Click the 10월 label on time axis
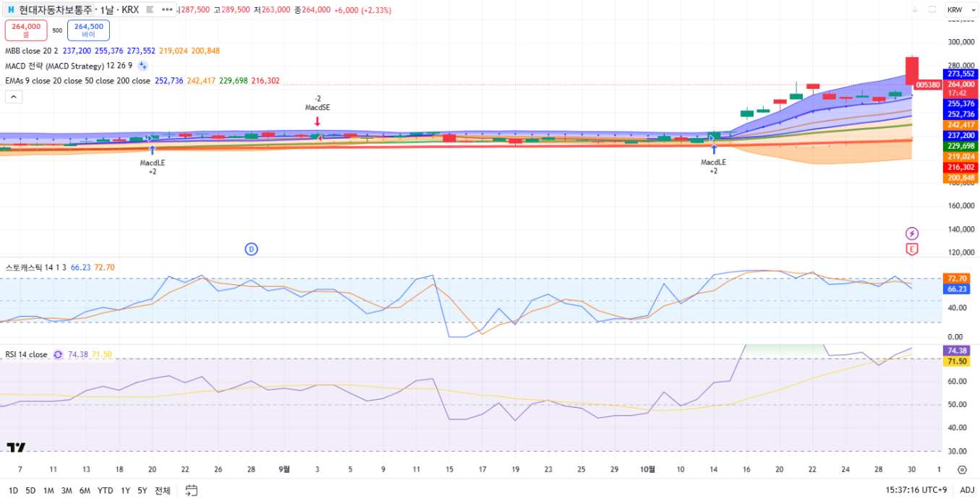980x501 pixels. pos(647,469)
